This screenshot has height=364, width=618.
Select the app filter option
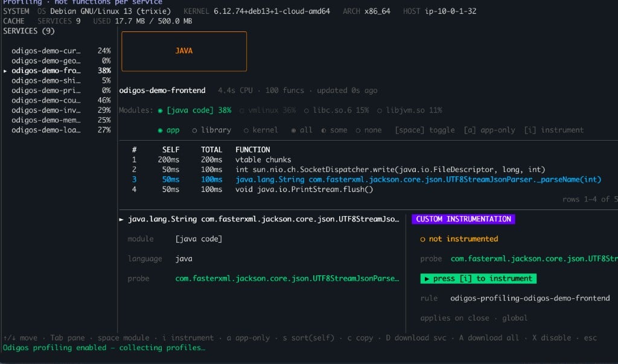tap(168, 130)
